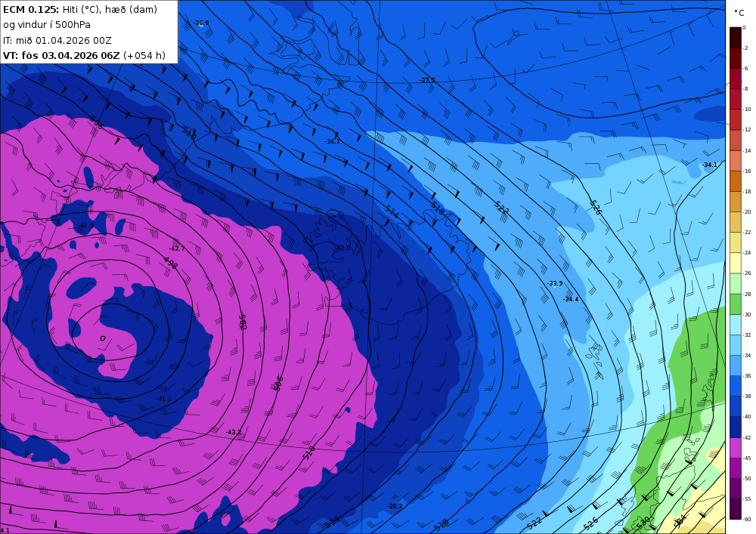Image resolution: width=756 pixels, height=534 pixels.
Task: Click the -41.1 temperature label on the map
Action: click(x=163, y=399)
